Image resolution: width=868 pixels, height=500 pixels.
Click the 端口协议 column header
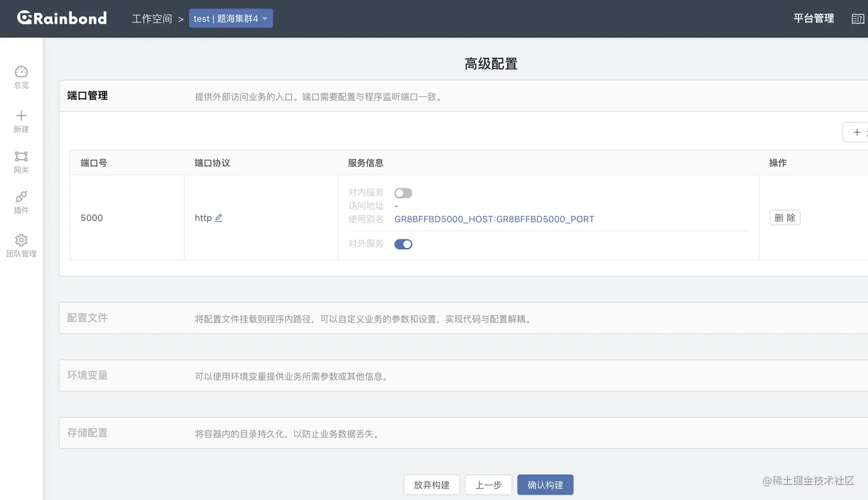tap(212, 163)
